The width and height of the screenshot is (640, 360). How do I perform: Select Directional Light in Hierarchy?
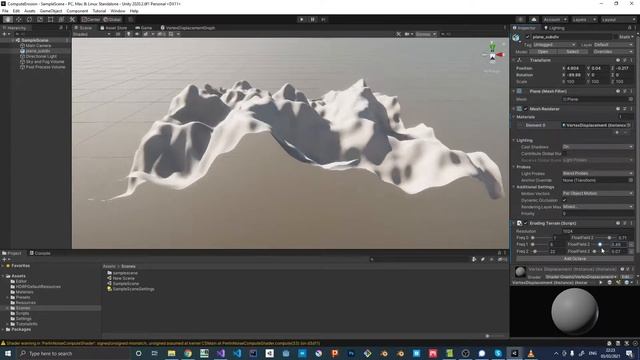click(x=41, y=56)
